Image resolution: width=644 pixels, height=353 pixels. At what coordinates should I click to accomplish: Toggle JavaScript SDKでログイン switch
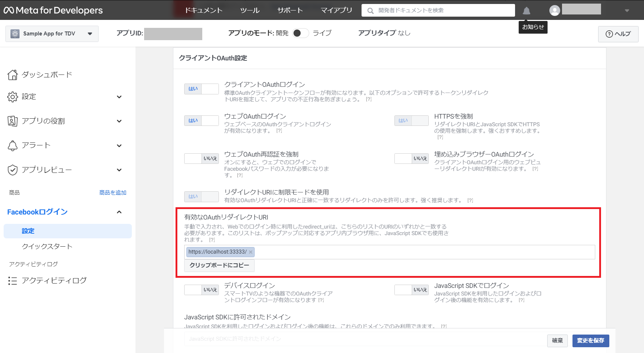(411, 290)
